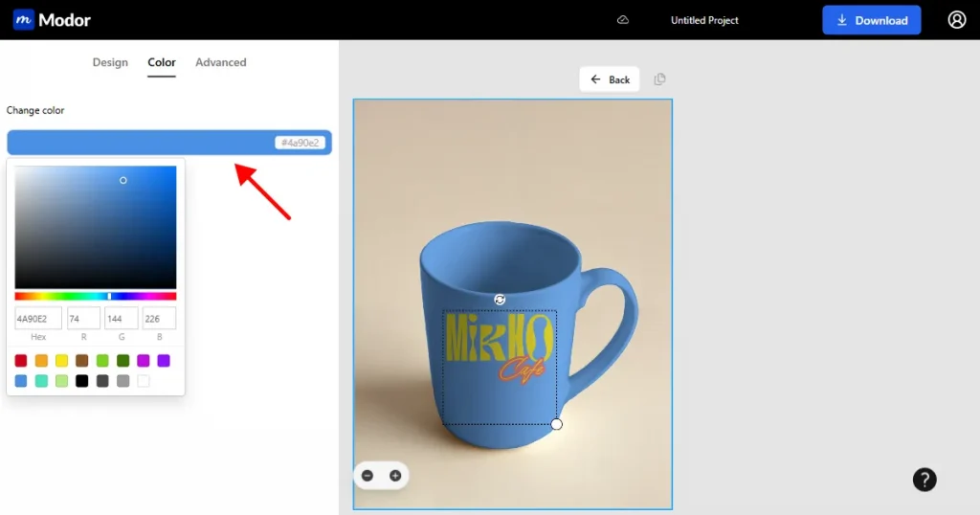Viewport: 980px width, 515px height.
Task: Pick the magenta color swatch
Action: [x=144, y=360]
